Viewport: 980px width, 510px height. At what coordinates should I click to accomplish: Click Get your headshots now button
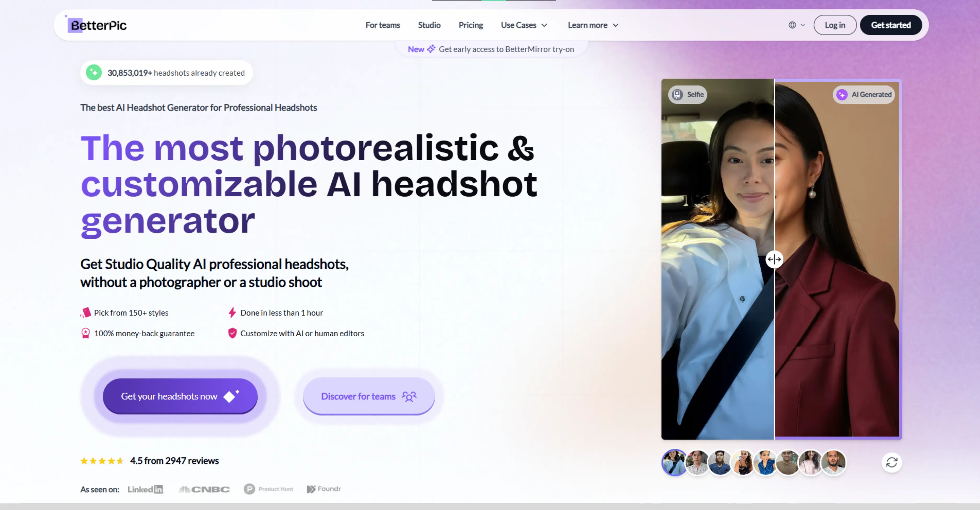180,396
